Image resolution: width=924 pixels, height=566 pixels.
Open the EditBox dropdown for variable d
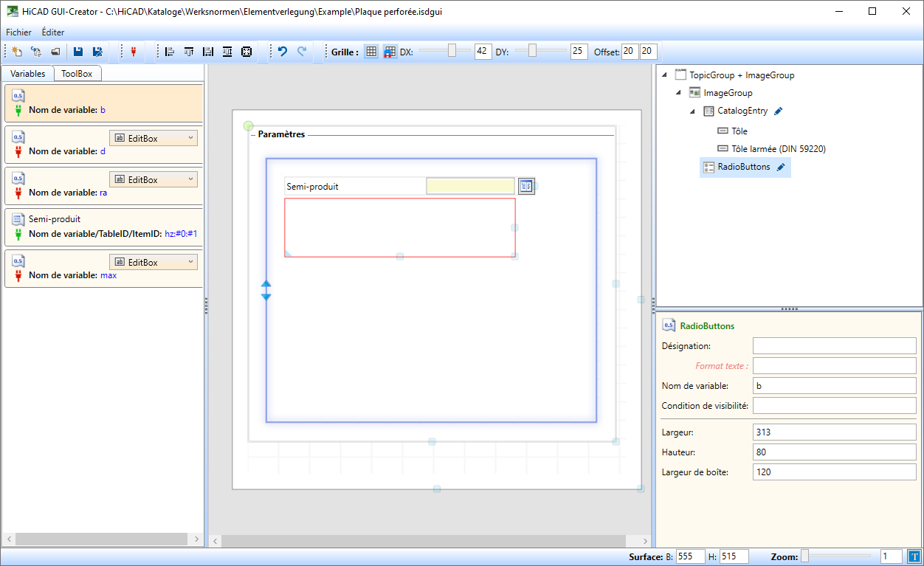pyautogui.click(x=154, y=138)
